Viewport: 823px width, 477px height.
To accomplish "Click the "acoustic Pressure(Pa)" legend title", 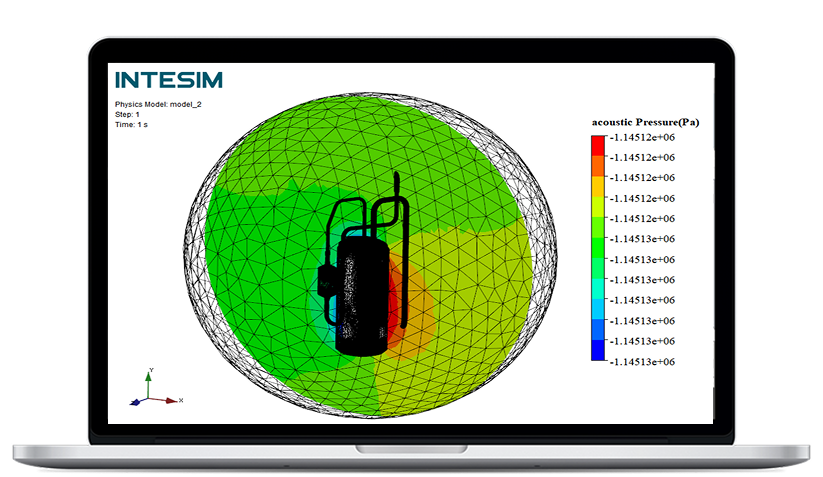I will tap(645, 122).
